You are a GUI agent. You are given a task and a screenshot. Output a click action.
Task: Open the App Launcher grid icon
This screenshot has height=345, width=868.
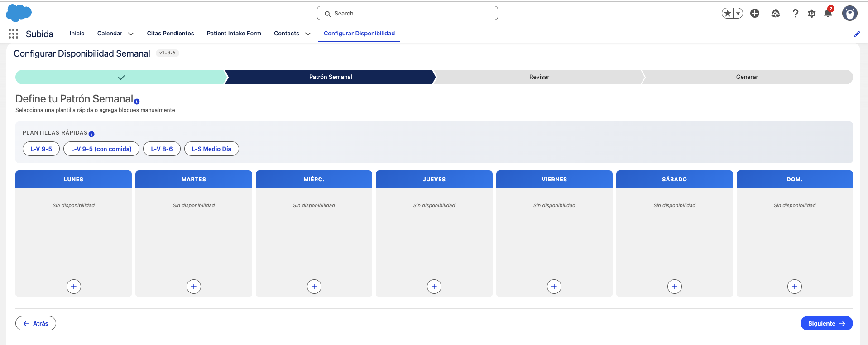pyautogui.click(x=13, y=34)
